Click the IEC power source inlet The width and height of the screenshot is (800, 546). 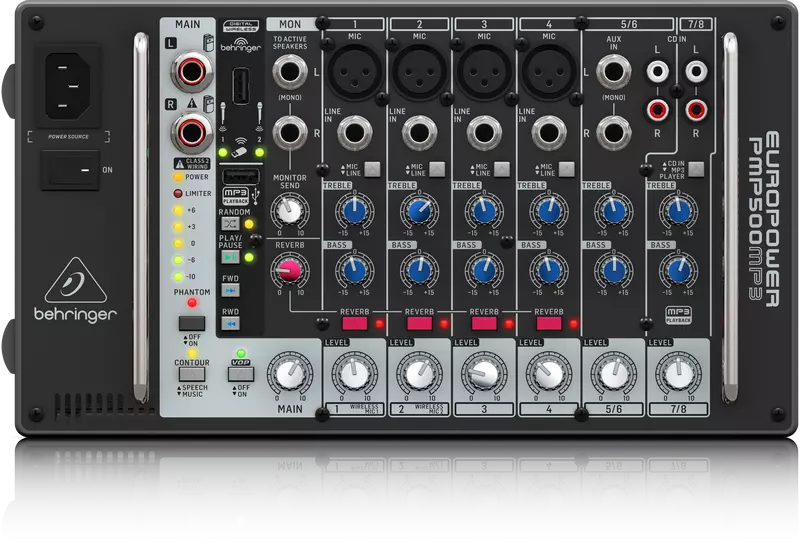tap(67, 86)
